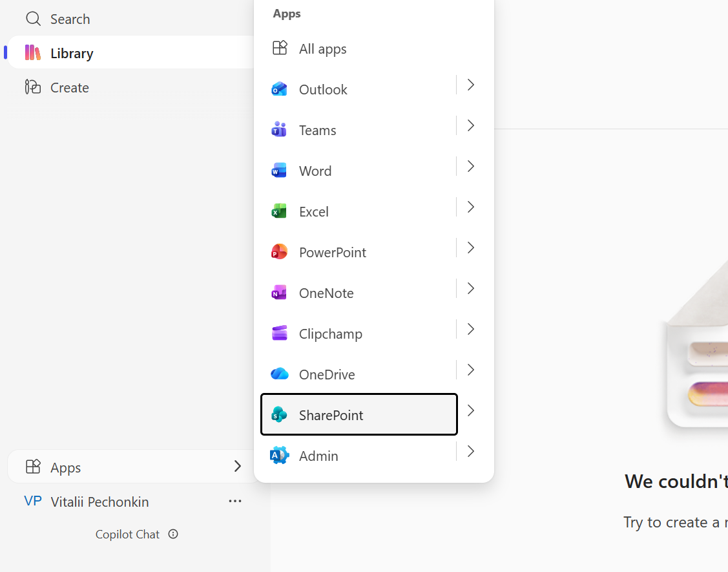This screenshot has height=572, width=728.
Task: Select OneDrive label in the Apps menu
Action: [x=327, y=374]
